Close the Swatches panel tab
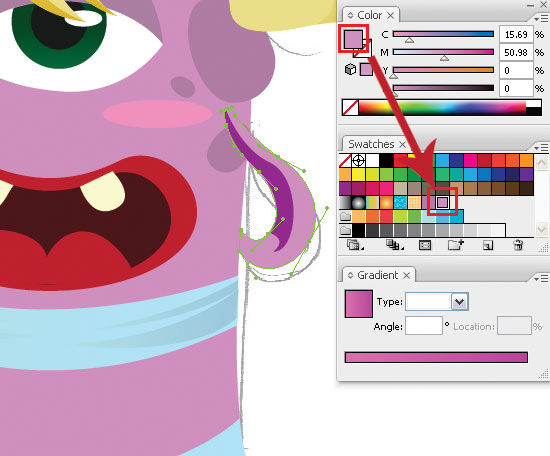550x456 pixels. [x=402, y=144]
